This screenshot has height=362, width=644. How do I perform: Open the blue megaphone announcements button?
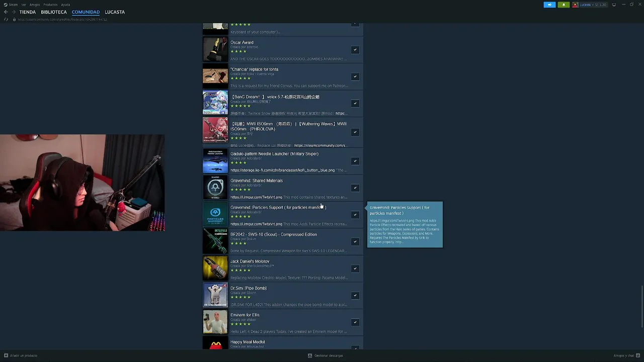click(549, 5)
